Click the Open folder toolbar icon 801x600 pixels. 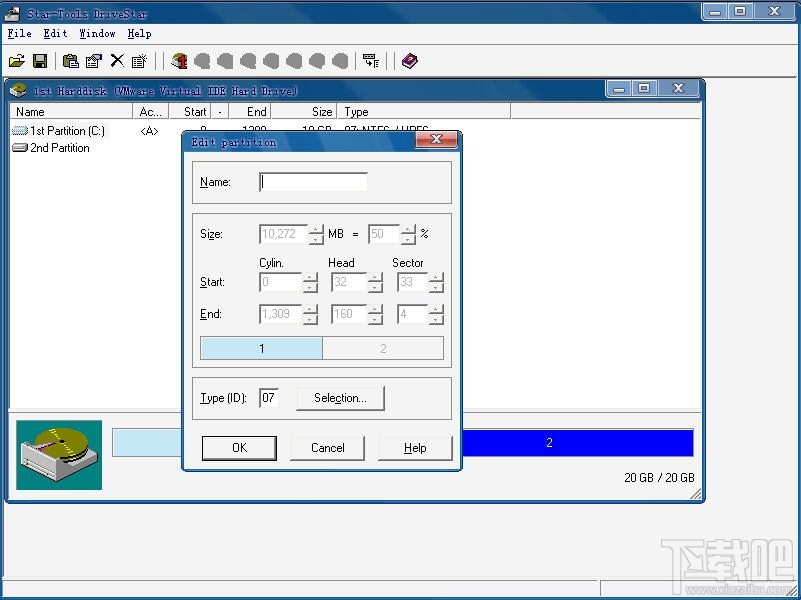click(x=17, y=61)
